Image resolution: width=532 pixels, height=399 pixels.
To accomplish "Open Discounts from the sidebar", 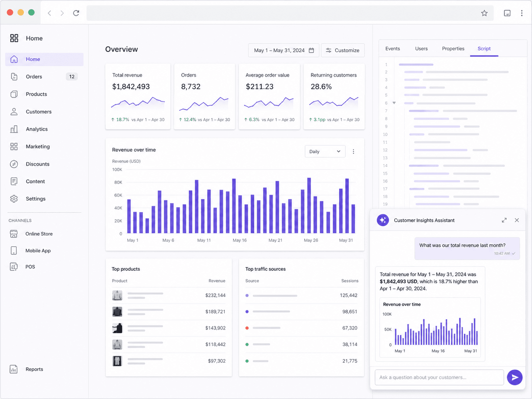I will point(44,164).
